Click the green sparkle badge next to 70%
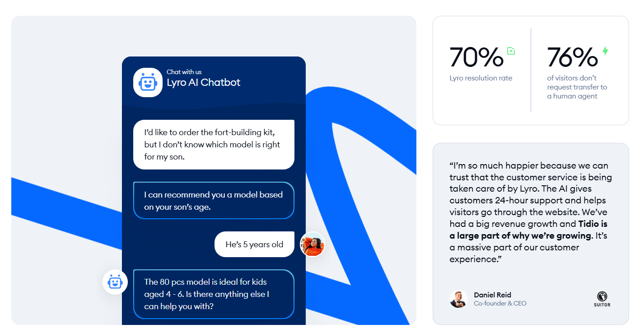644x334 pixels. pos(511,51)
